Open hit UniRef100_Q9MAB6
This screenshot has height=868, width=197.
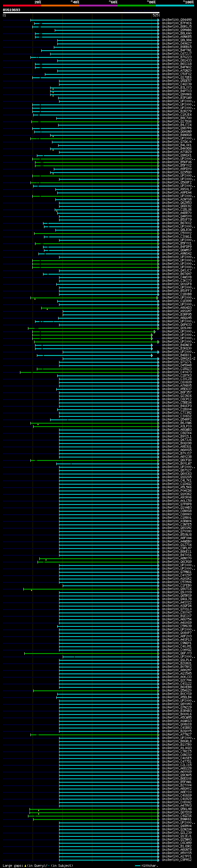176,30
